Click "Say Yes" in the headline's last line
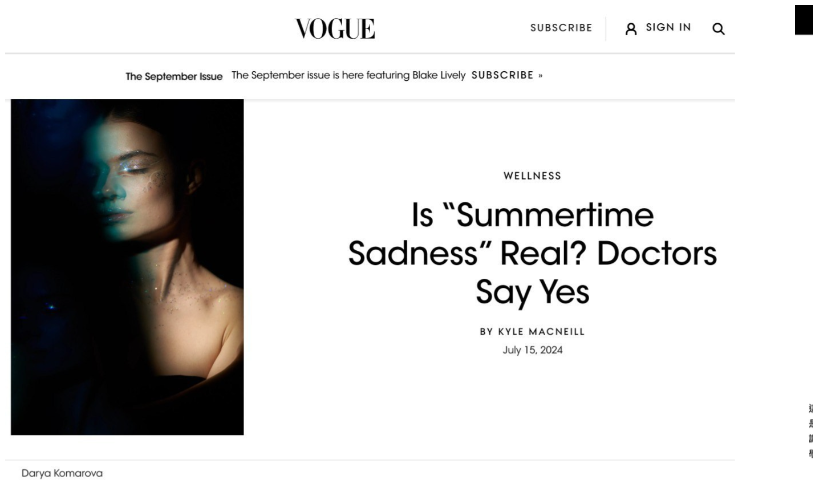 [532, 292]
